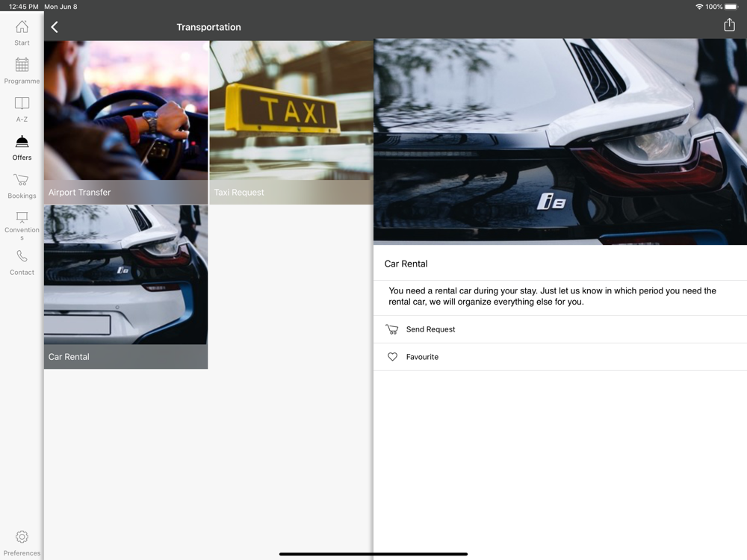Tap the 12:45 PM clock in status bar
Viewport: 747px width, 560px height.
pos(23,7)
